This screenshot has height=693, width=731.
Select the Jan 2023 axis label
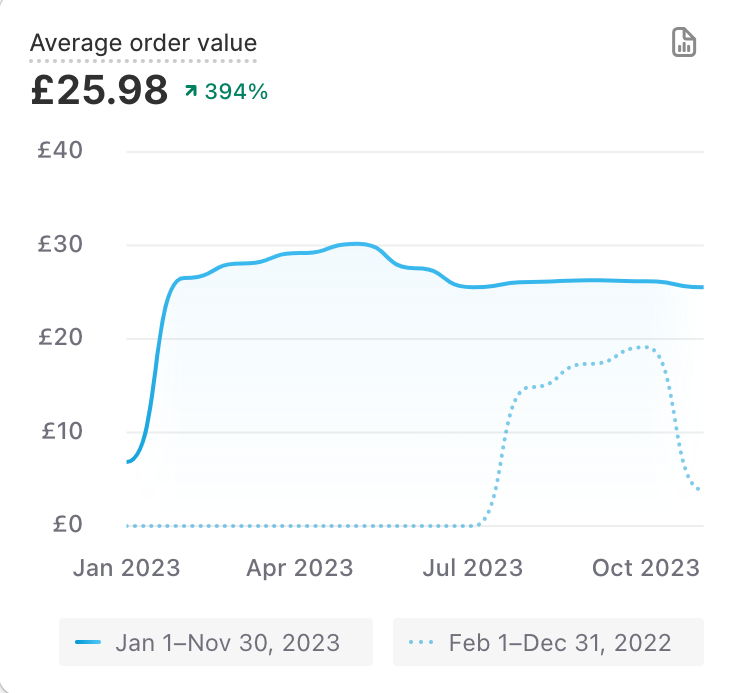(127, 568)
